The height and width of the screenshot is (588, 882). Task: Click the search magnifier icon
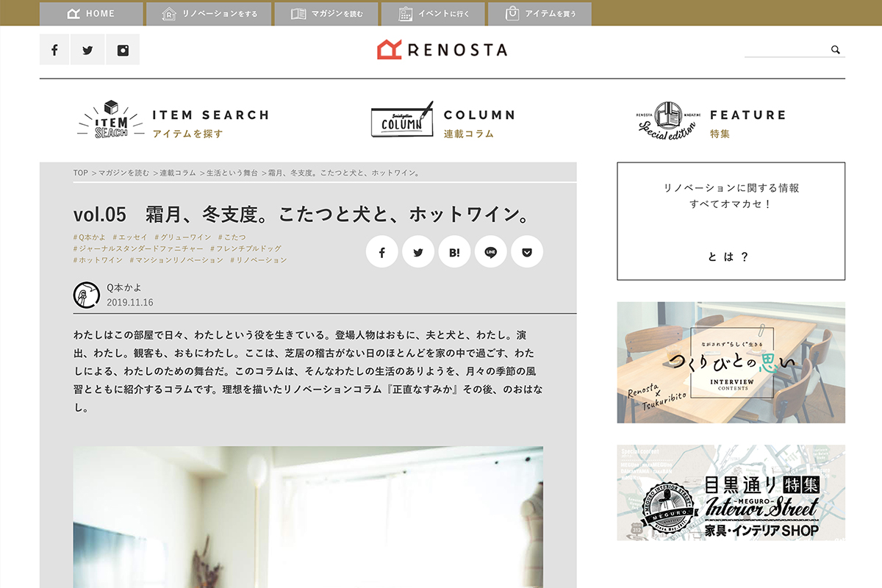835,49
